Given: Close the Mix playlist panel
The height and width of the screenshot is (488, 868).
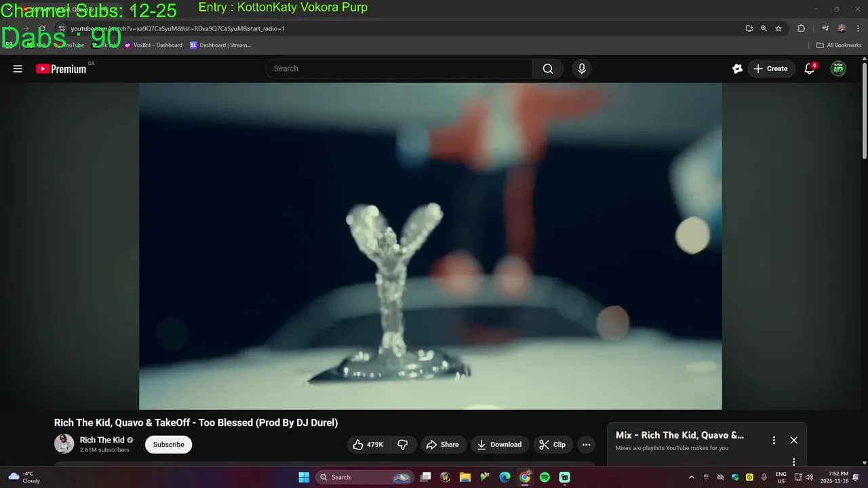Looking at the screenshot, I should click(793, 440).
